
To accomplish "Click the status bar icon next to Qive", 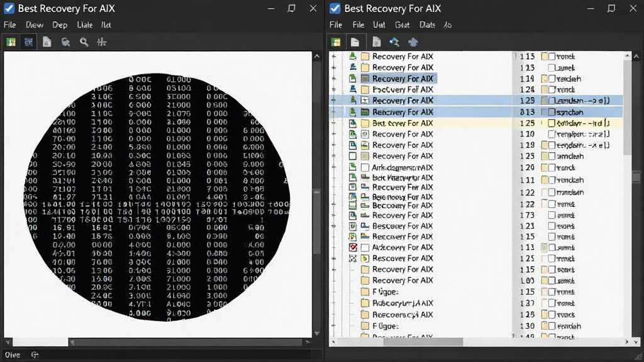I will click(35, 355).
